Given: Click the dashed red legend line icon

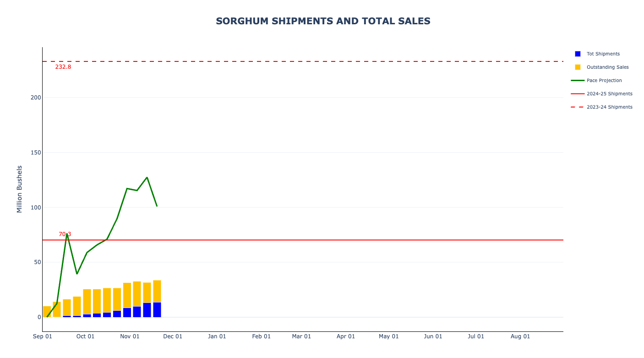Looking at the screenshot, I should pos(578,107).
